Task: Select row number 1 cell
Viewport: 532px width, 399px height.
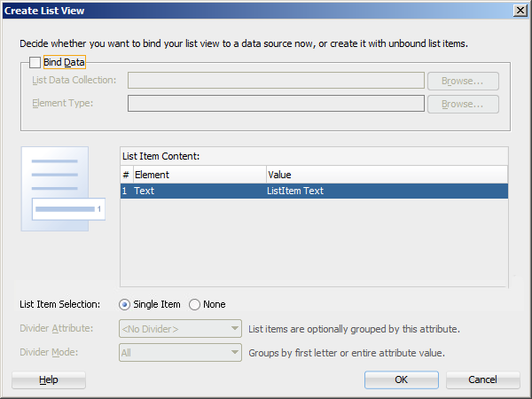Action: [125, 191]
